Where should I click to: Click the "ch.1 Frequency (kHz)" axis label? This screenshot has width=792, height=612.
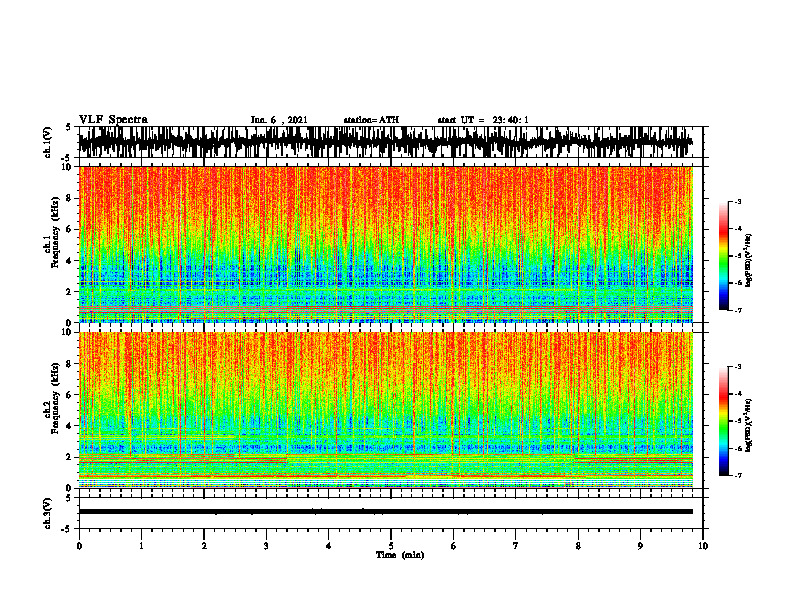coord(52,232)
